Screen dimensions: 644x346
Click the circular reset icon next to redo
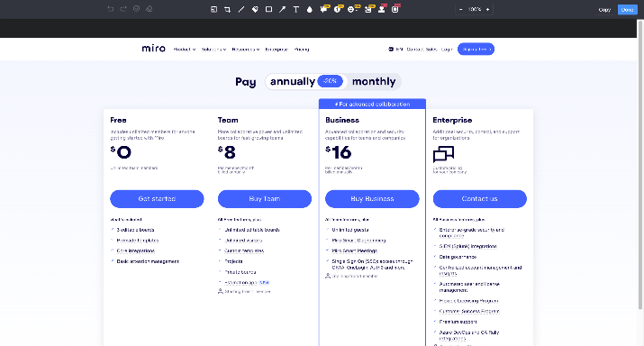click(136, 9)
